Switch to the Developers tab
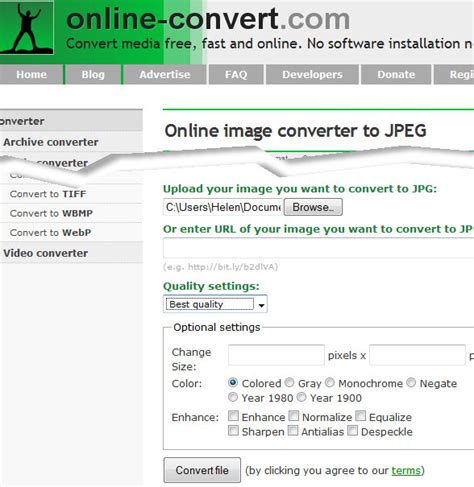Image resolution: width=474 pixels, height=487 pixels. tap(312, 74)
